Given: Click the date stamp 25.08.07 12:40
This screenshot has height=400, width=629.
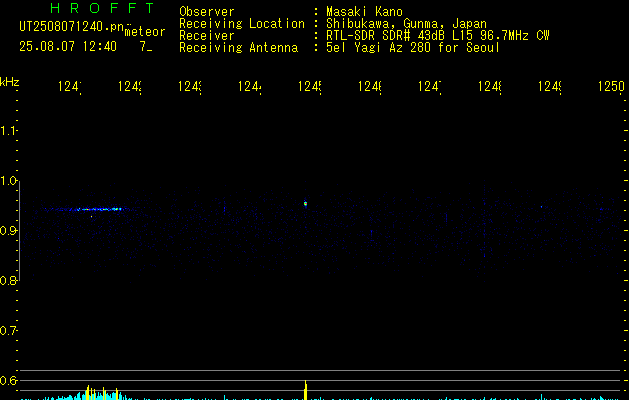Looking at the screenshot, I should point(68,46).
